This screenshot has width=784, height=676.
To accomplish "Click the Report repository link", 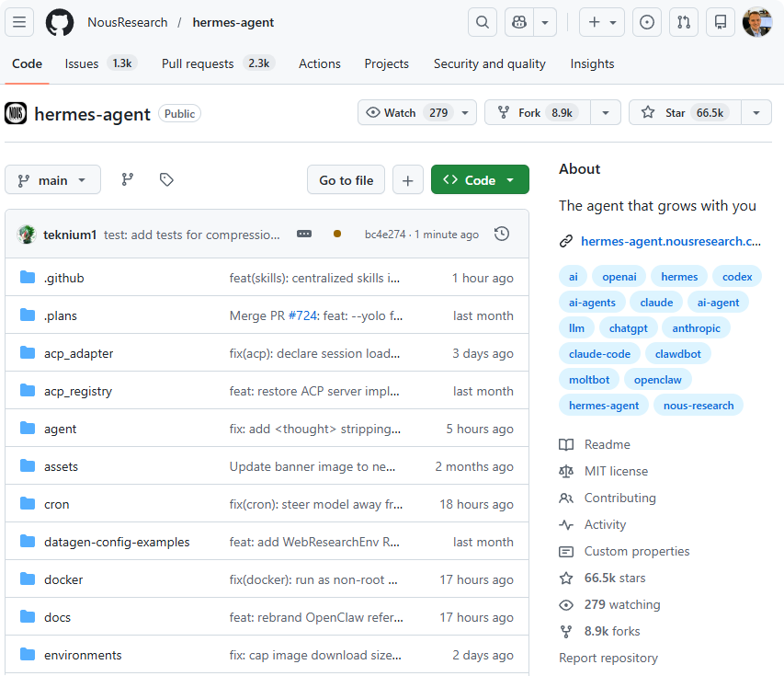I will (608, 658).
